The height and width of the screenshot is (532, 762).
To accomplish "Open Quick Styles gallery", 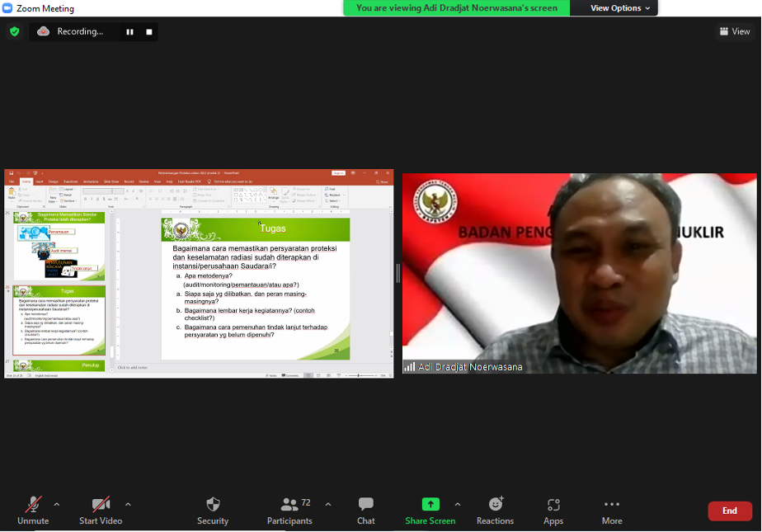I will point(285,195).
